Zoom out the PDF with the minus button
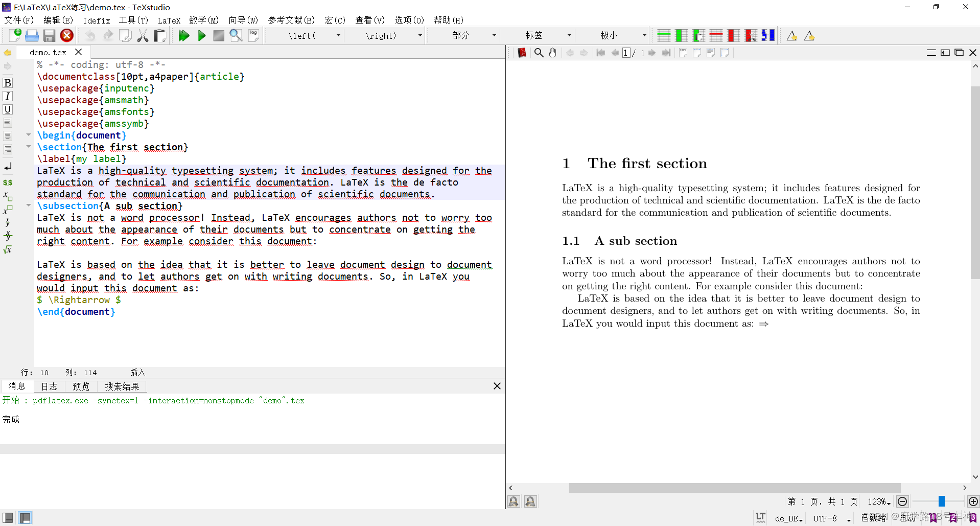This screenshot has width=980, height=526. [903, 501]
